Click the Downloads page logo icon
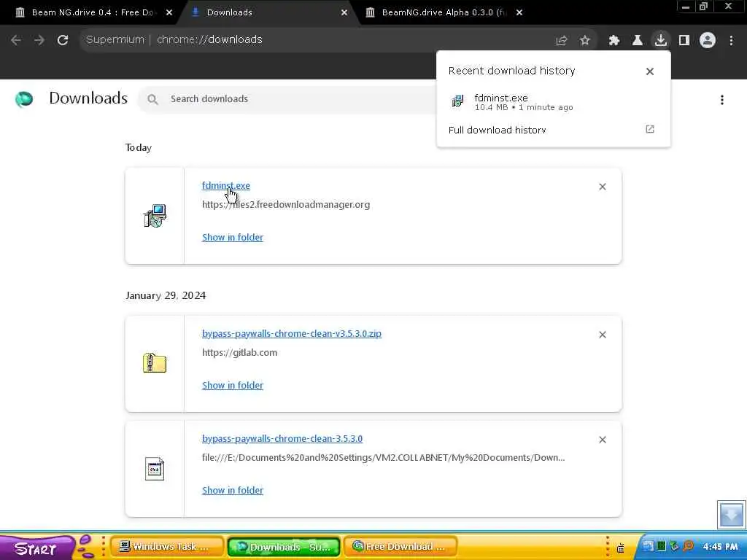Viewport: 747px width, 560px height. coord(24,99)
